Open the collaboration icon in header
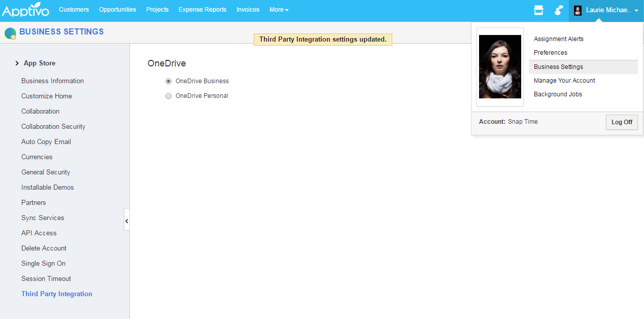The width and height of the screenshot is (644, 319). tap(559, 10)
